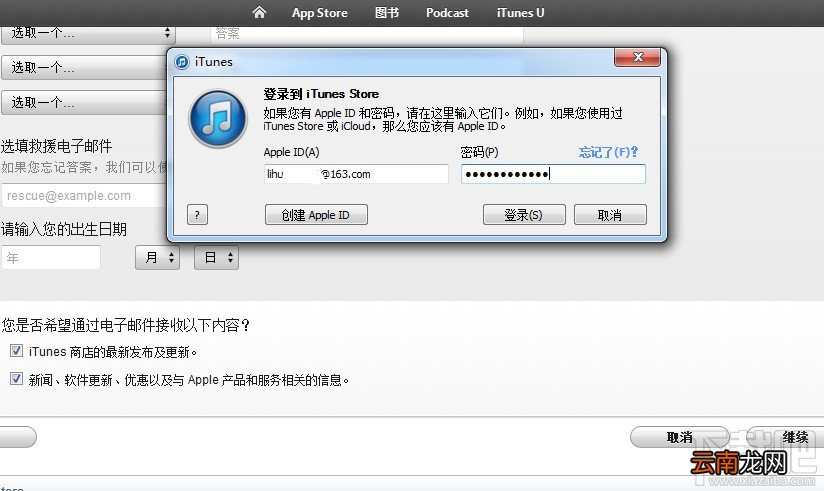Click the 忘记了(F)? link
This screenshot has width=824, height=491.
click(608, 152)
